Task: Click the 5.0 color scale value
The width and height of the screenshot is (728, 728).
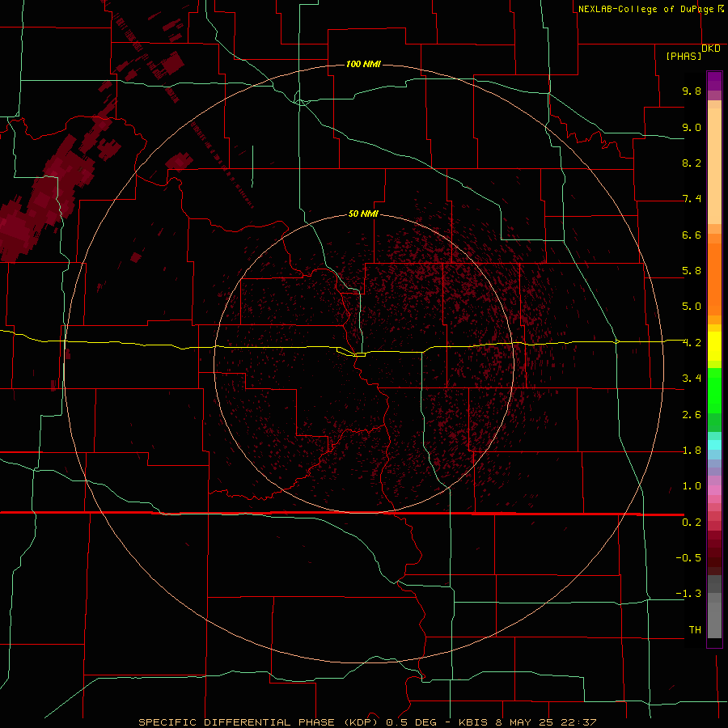Action: coord(692,307)
